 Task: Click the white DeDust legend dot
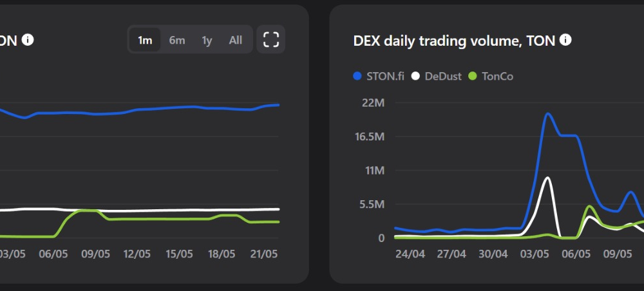pos(415,77)
